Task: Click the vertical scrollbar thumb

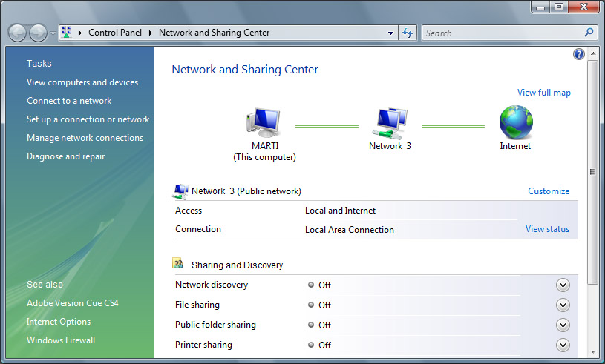Action: [x=593, y=172]
